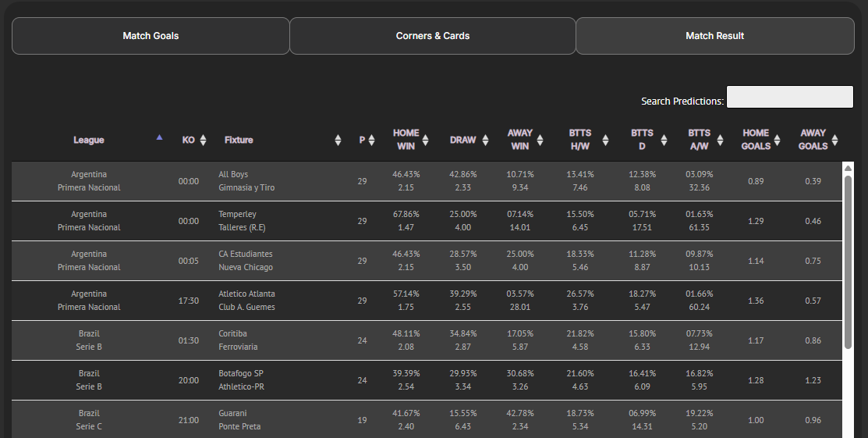This screenshot has width=868, height=438.
Task: Click sort arrows beside P column
Action: pos(371,141)
